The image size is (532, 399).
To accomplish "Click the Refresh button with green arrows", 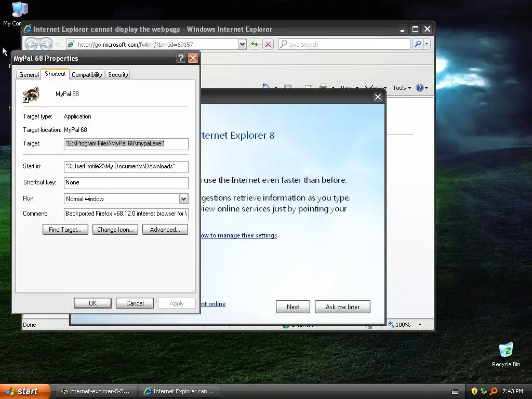I will pos(255,44).
